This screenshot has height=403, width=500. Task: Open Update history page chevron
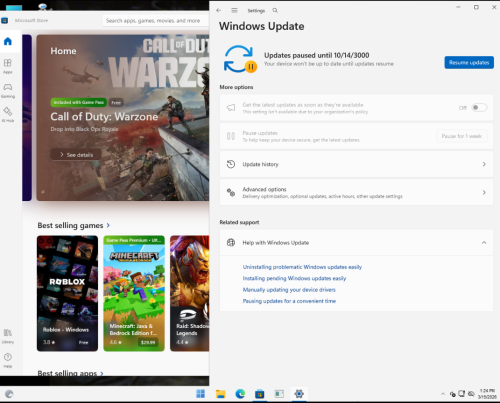pyautogui.click(x=484, y=164)
